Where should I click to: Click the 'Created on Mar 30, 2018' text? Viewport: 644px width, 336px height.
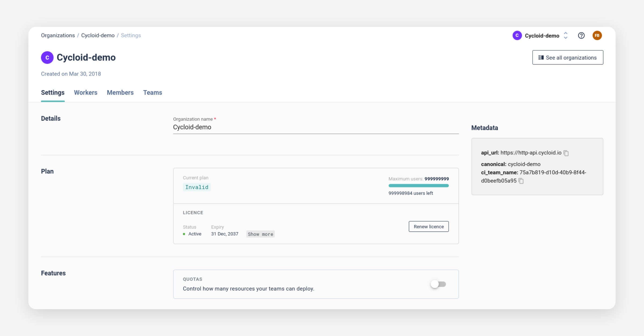click(x=71, y=74)
